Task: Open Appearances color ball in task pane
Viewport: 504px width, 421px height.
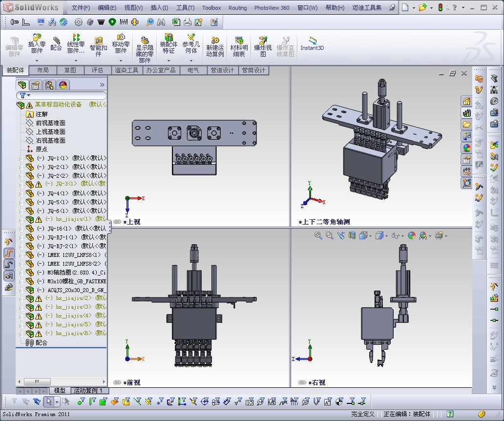Action: click(467, 147)
